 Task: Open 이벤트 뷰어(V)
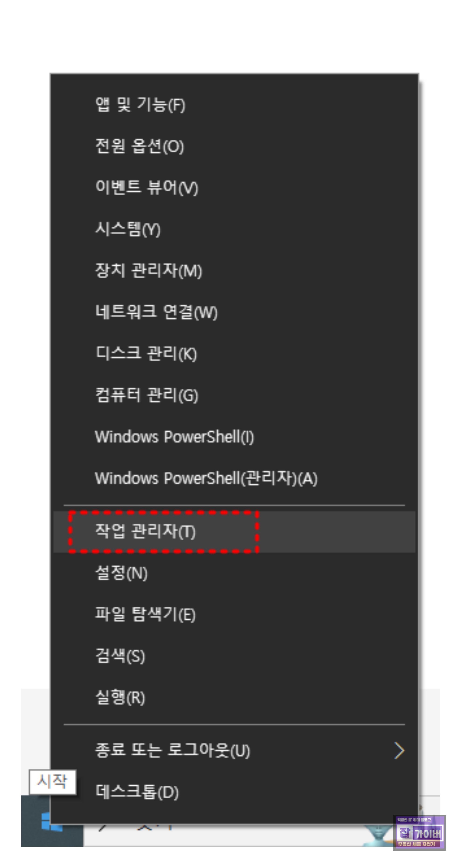(234, 187)
